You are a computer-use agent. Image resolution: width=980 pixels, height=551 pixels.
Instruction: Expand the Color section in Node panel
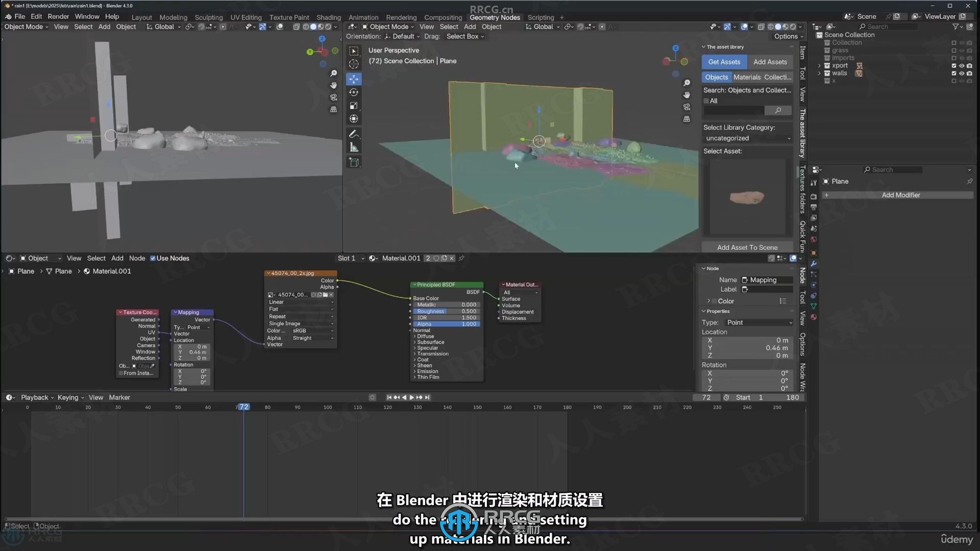708,302
